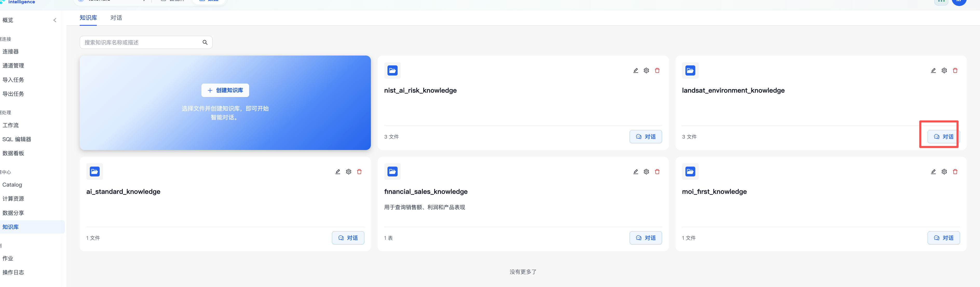Click the folder icon of ai_standard_knowledge
The height and width of the screenshot is (287, 980).
(x=94, y=172)
